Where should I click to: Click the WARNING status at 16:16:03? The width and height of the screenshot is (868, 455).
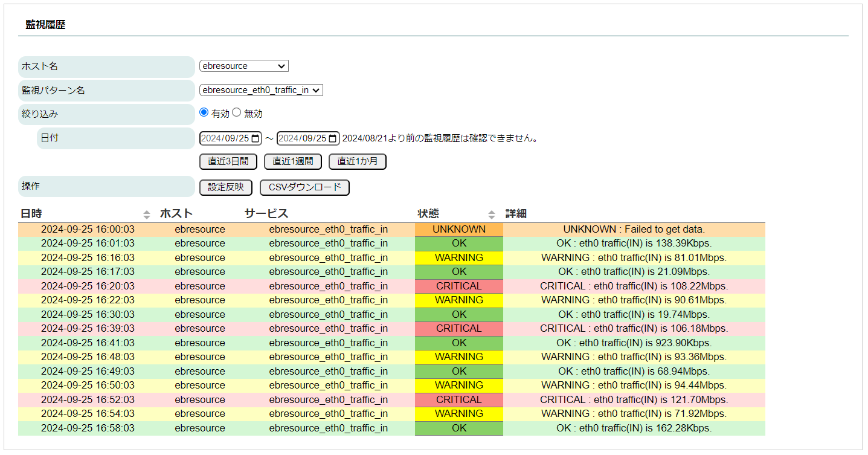click(x=459, y=258)
